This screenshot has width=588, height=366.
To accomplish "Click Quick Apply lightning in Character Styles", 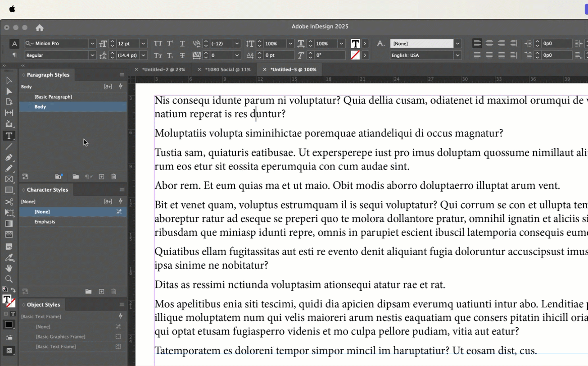I will point(121,201).
